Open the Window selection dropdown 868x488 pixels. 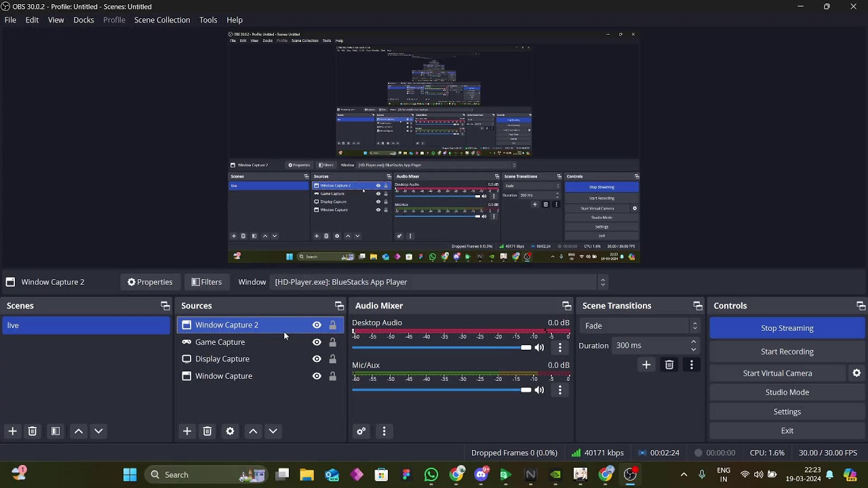(x=439, y=282)
